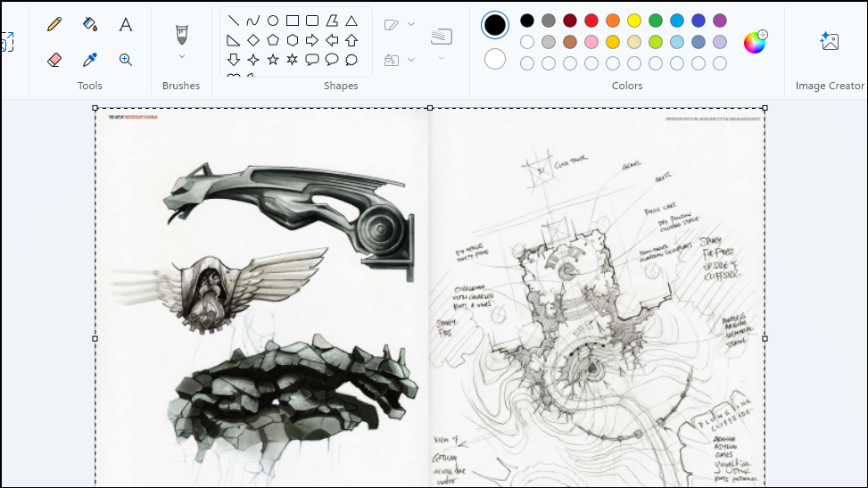The height and width of the screenshot is (488, 868).
Task: Open the Size dropdown chevron
Action: 442,58
